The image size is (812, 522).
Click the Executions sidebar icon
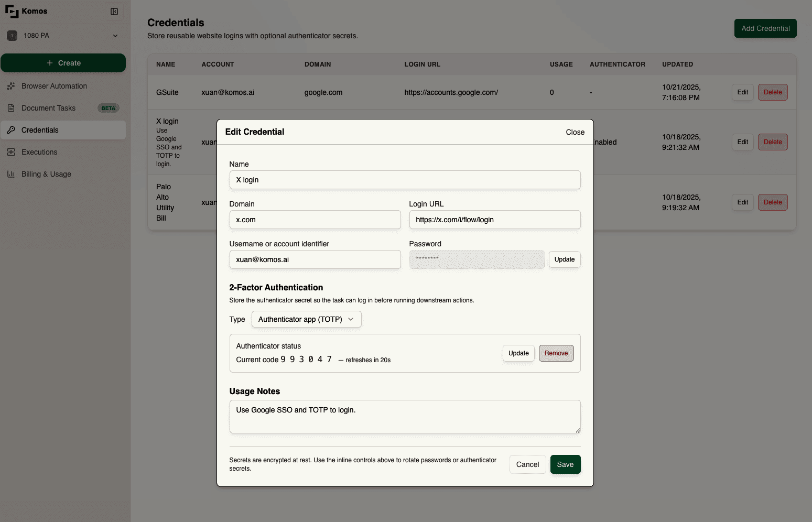point(11,152)
